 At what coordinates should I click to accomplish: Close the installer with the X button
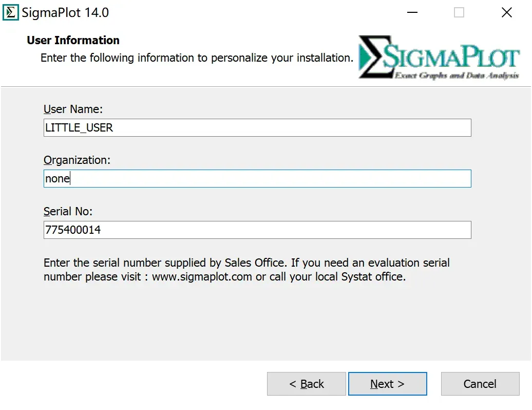coord(506,12)
